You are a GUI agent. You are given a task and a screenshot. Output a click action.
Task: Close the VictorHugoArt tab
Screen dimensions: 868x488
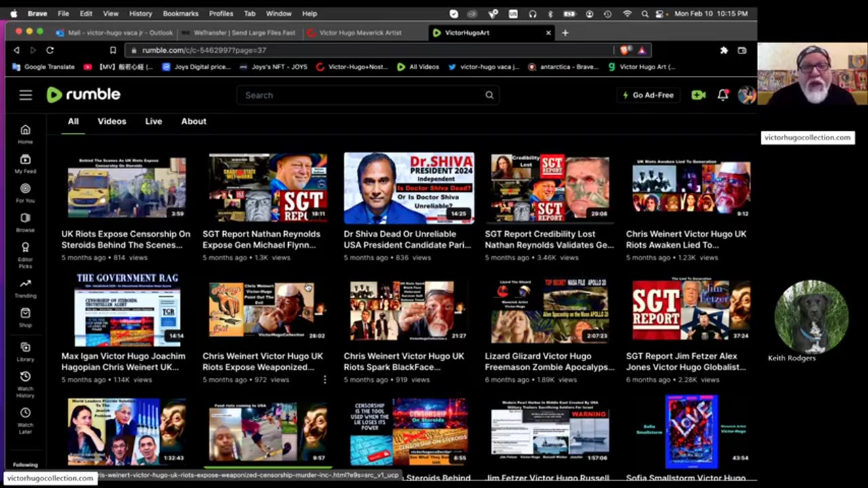click(x=549, y=33)
